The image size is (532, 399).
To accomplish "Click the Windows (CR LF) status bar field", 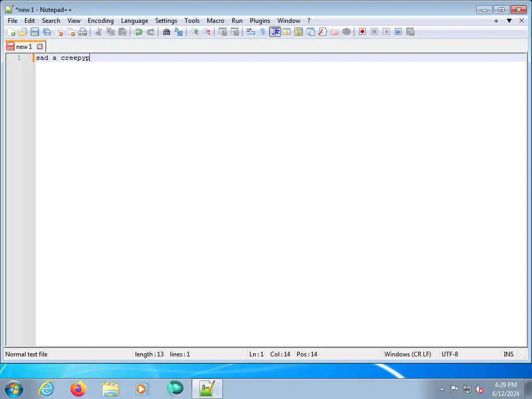I will coord(407,354).
